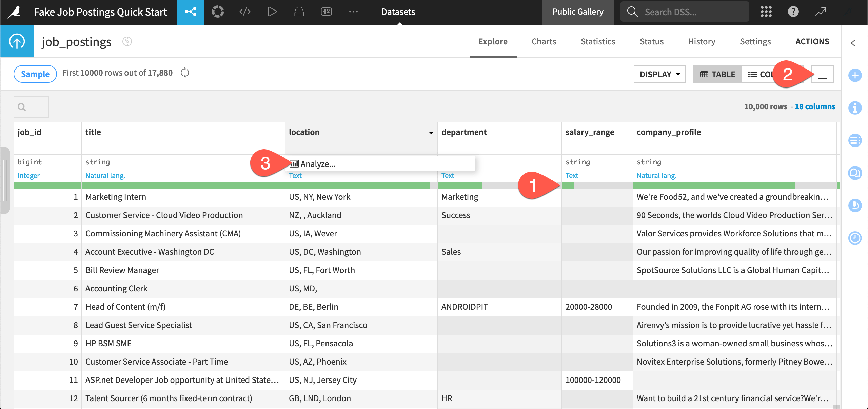Open the timeline clock icon in sidebar
This screenshot has width=868, height=409.
pyautogui.click(x=855, y=238)
